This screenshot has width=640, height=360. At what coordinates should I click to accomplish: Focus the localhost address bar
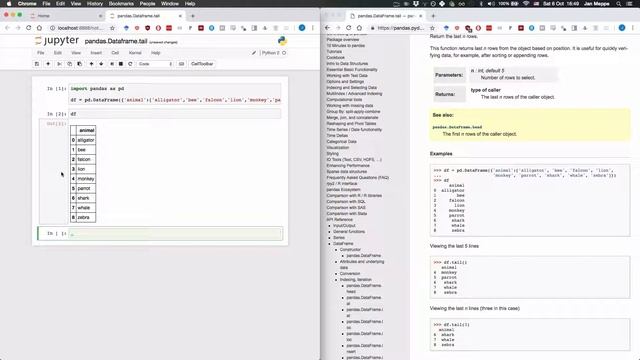80,28
